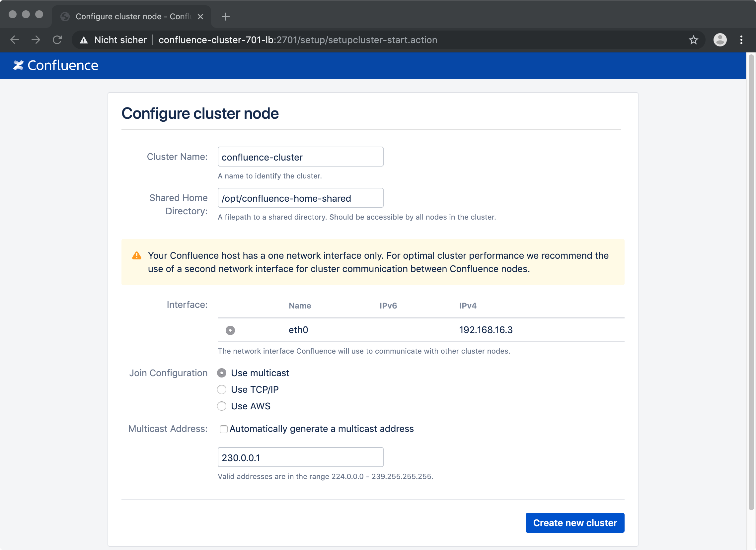Click 'A name to identify the cluster.' hint
The height and width of the screenshot is (550, 756).
pos(270,176)
